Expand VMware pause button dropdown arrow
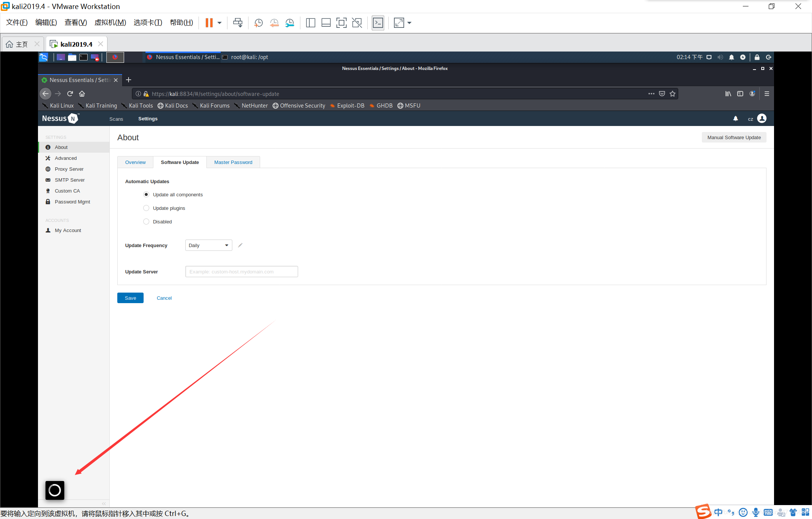812x519 pixels. [220, 23]
